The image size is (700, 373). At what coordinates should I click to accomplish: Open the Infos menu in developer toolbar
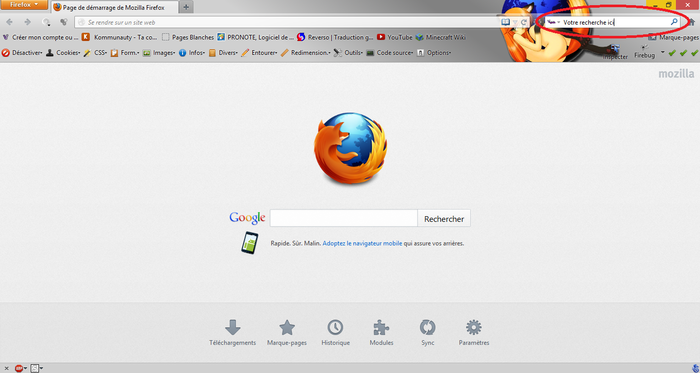click(x=192, y=53)
